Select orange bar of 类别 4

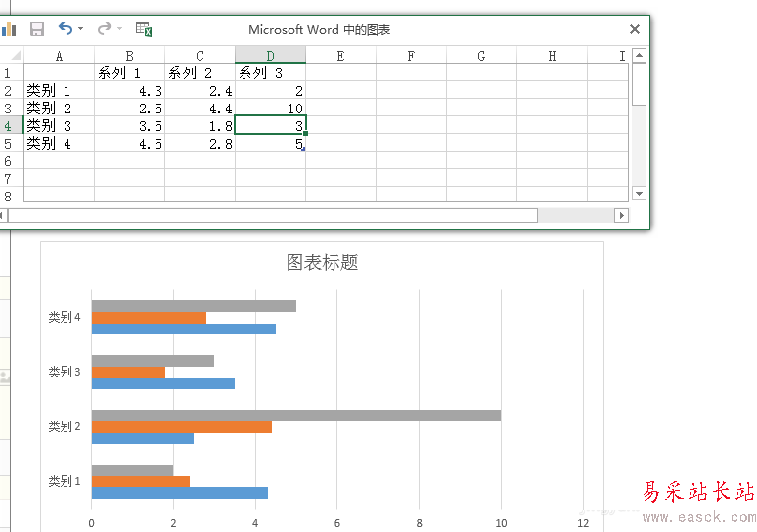pos(149,318)
